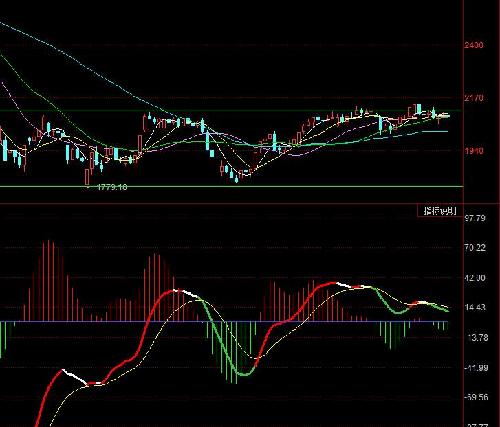Click the 2170 price axis label
The image size is (500, 427).
(x=474, y=98)
